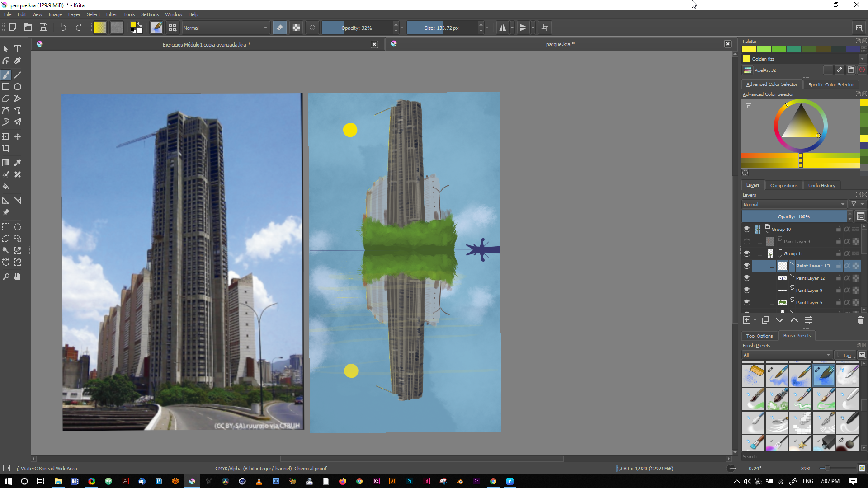Open the layer filter dropdown
The height and width of the screenshot is (488, 868).
click(857, 204)
